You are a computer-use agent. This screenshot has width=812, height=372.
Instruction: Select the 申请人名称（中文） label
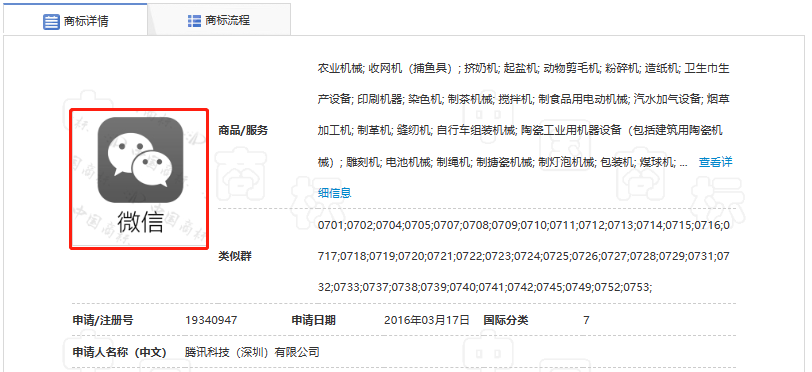point(119,353)
